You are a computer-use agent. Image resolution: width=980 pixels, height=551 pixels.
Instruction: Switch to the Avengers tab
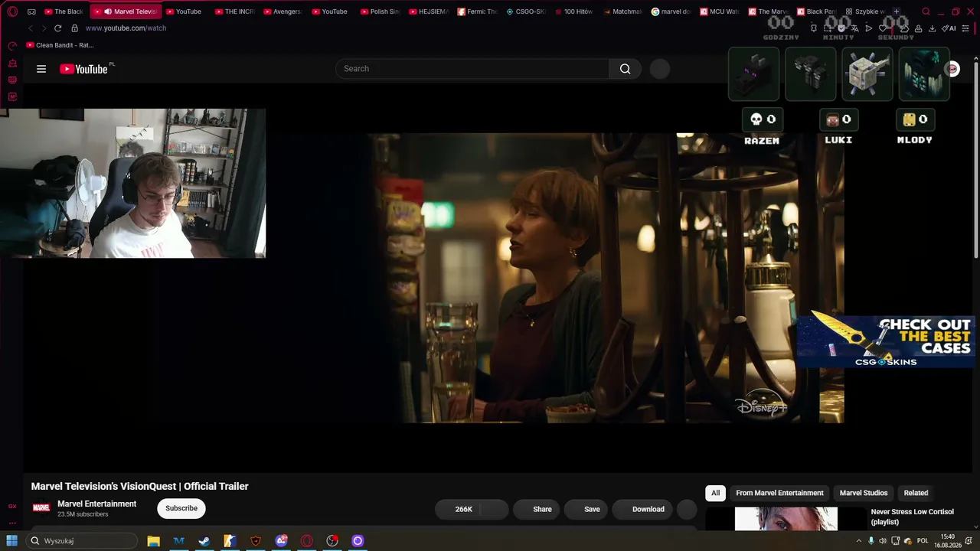(282, 11)
